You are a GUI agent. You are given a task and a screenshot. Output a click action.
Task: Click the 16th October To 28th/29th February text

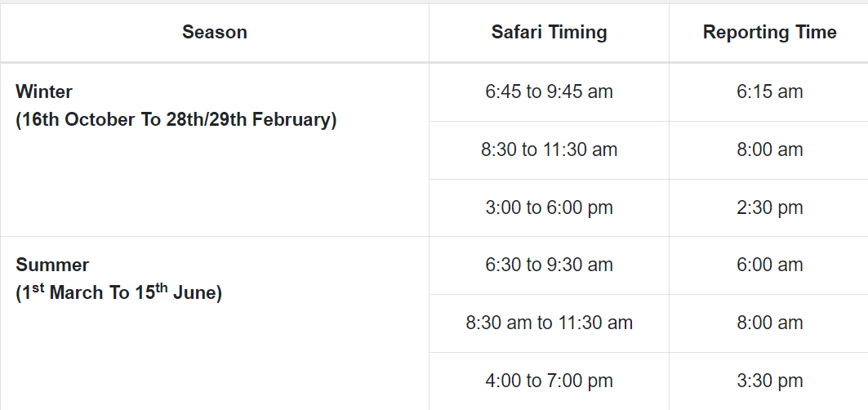pos(176,120)
